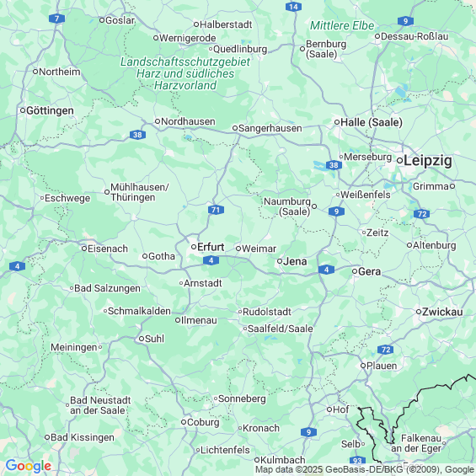Select the A72 shield near Plauen
Screen dimensions: 476x476
click(386, 350)
